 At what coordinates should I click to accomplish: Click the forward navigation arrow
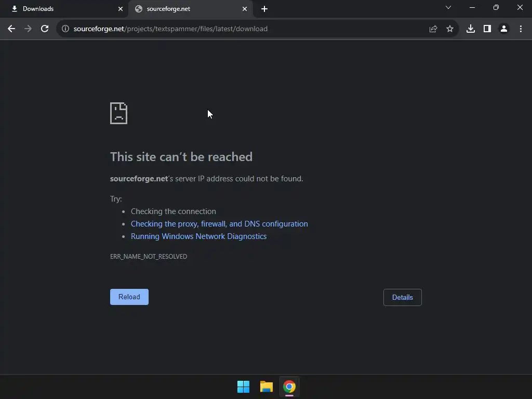pyautogui.click(x=28, y=29)
